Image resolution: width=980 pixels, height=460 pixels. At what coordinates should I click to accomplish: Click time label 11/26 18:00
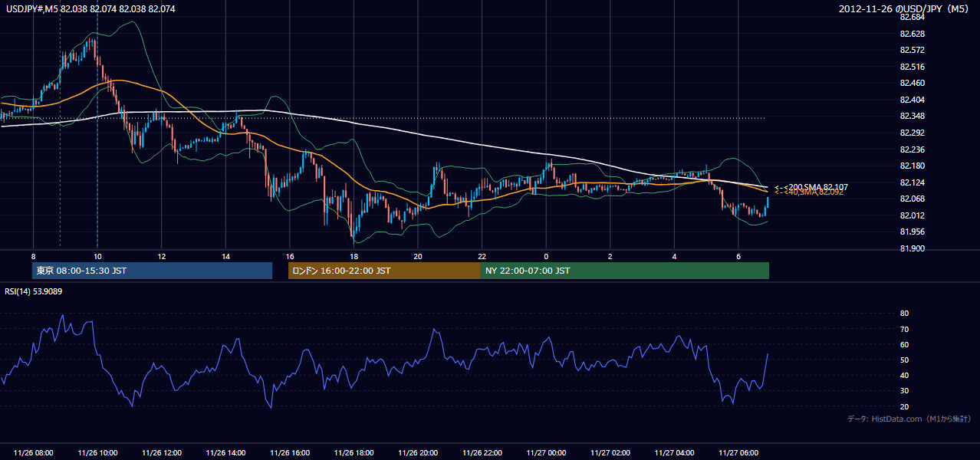tap(354, 453)
